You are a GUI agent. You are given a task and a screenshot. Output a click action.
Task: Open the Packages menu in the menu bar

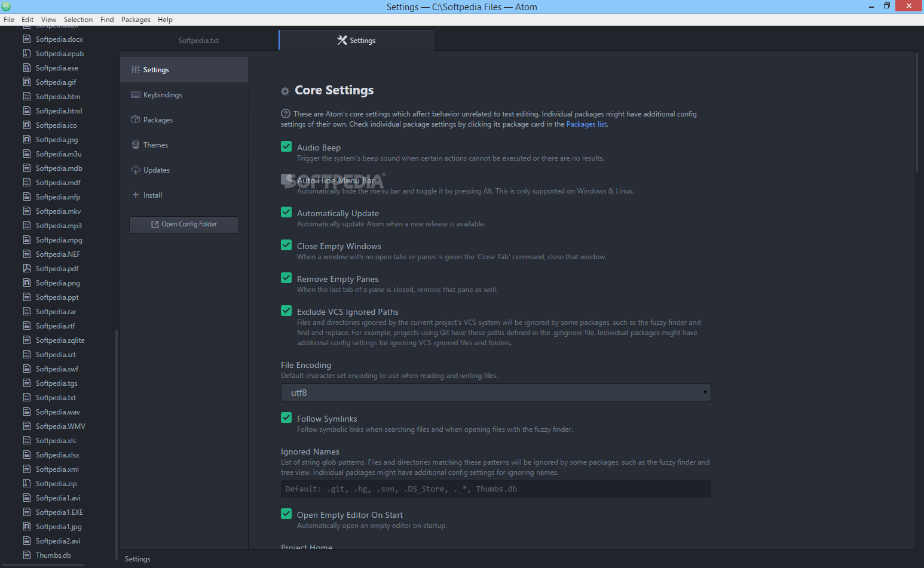click(136, 19)
